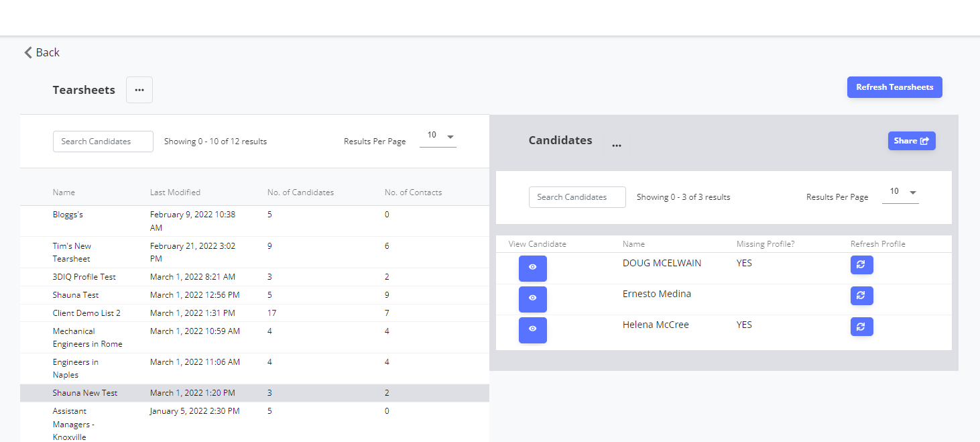This screenshot has width=980, height=442.
Task: Focus the Candidates panel search field
Action: tap(577, 197)
